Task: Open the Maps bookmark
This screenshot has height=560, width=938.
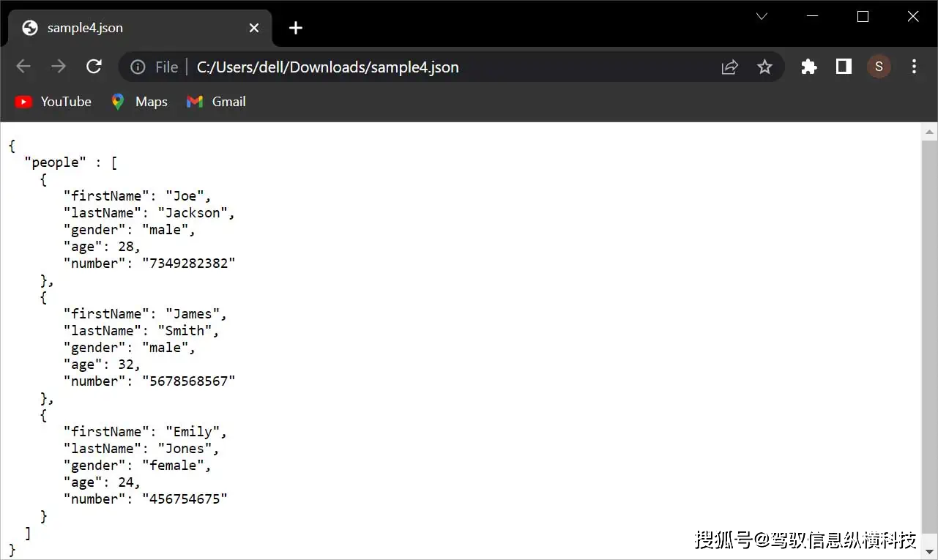Action: 139,102
